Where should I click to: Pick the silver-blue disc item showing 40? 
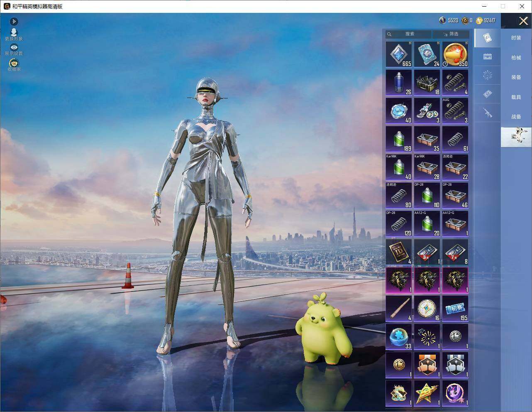[399, 110]
